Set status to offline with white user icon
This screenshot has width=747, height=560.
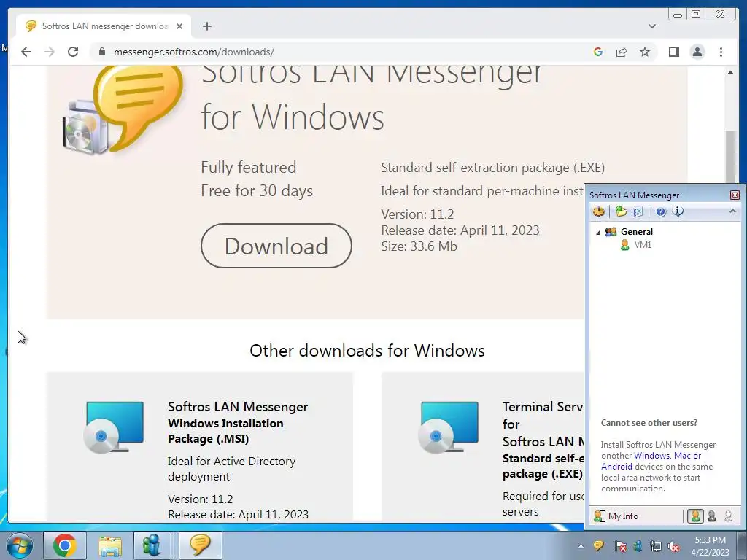[728, 516]
